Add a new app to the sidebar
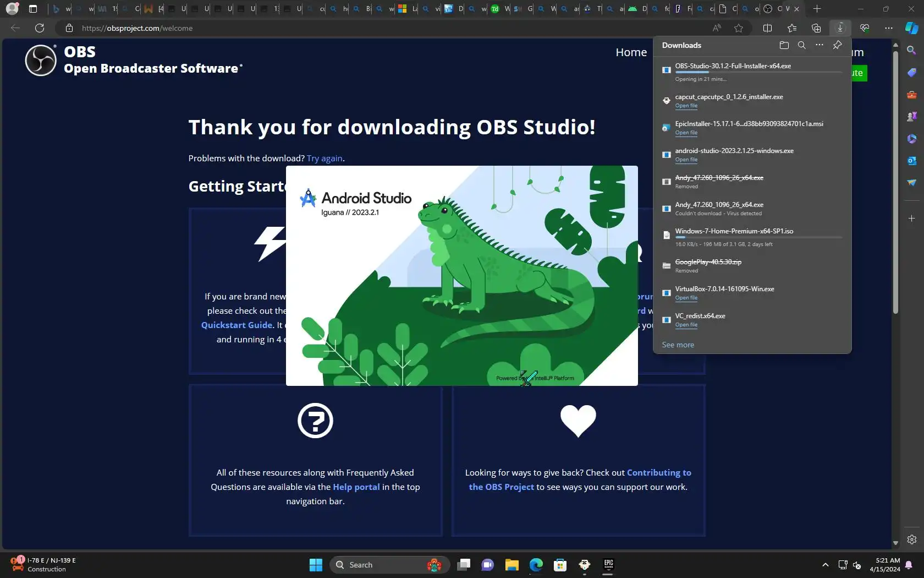The width and height of the screenshot is (924, 578). (911, 219)
